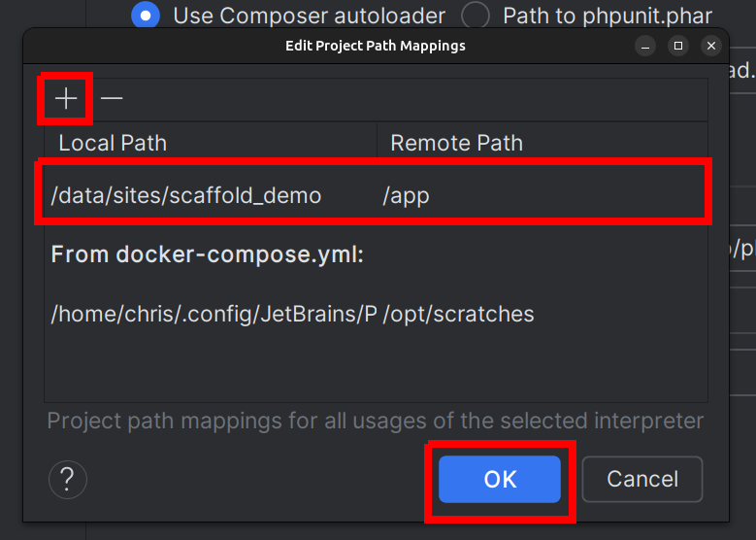Click the Remote Path column header
Image resolution: width=756 pixels, height=540 pixels.
point(456,143)
